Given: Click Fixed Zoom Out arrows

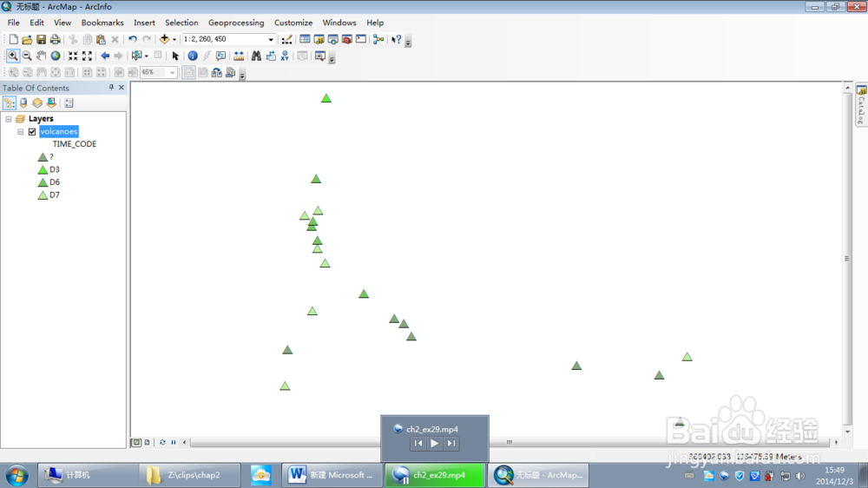Looking at the screenshot, I should (87, 56).
